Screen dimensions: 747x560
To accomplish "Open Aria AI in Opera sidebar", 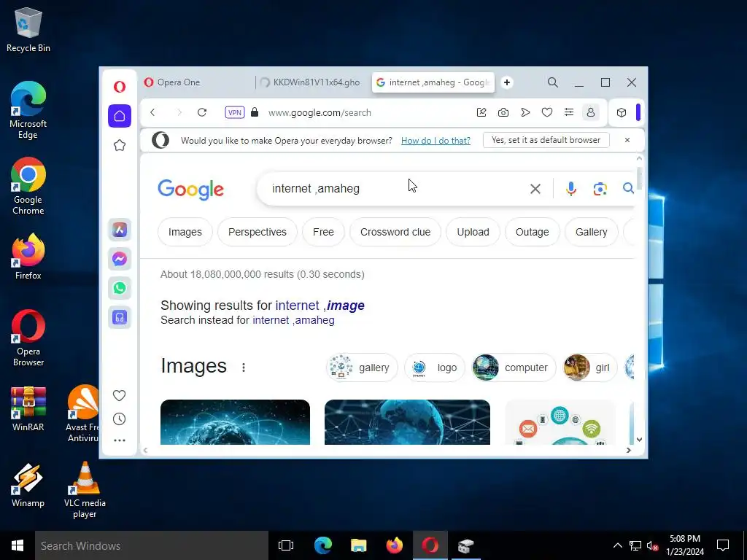I will [120, 230].
